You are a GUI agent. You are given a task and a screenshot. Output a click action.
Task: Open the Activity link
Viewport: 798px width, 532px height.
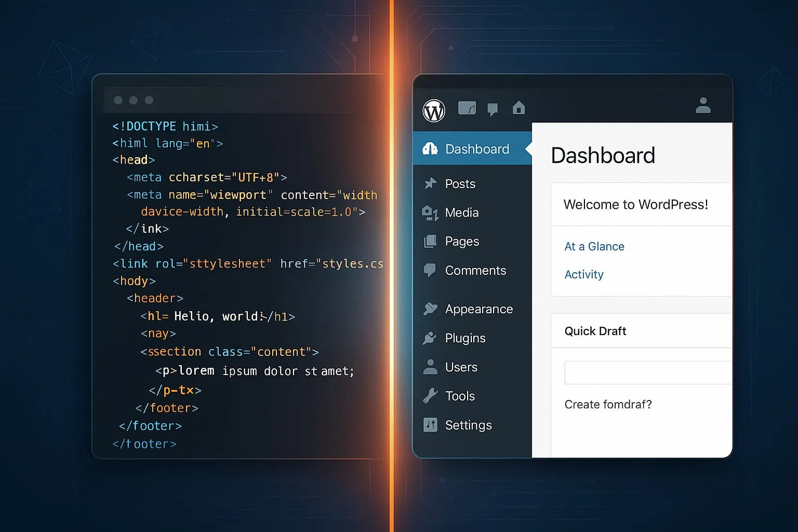click(584, 274)
